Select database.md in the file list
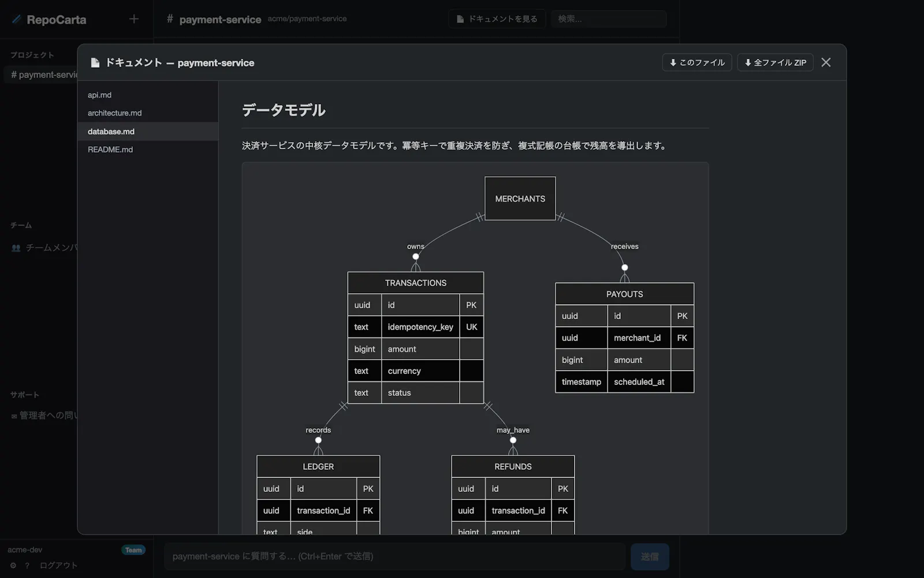The width and height of the screenshot is (924, 578). (x=148, y=131)
